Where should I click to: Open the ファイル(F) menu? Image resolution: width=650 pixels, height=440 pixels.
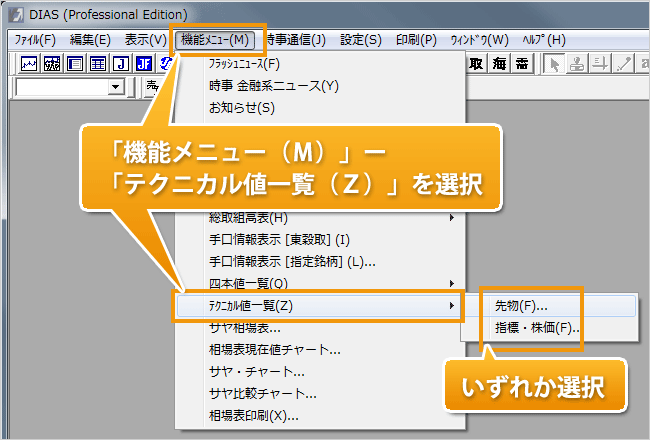coord(36,40)
